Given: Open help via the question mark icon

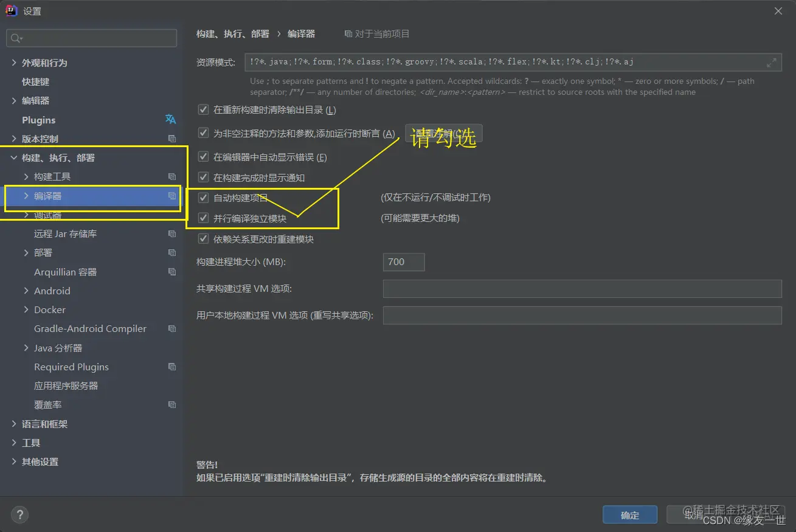Looking at the screenshot, I should [19, 514].
